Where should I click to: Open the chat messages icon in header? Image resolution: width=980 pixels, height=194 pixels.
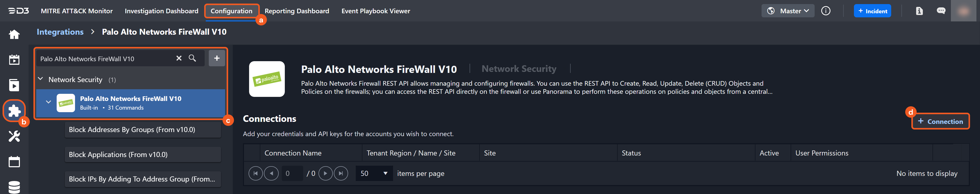(x=941, y=11)
